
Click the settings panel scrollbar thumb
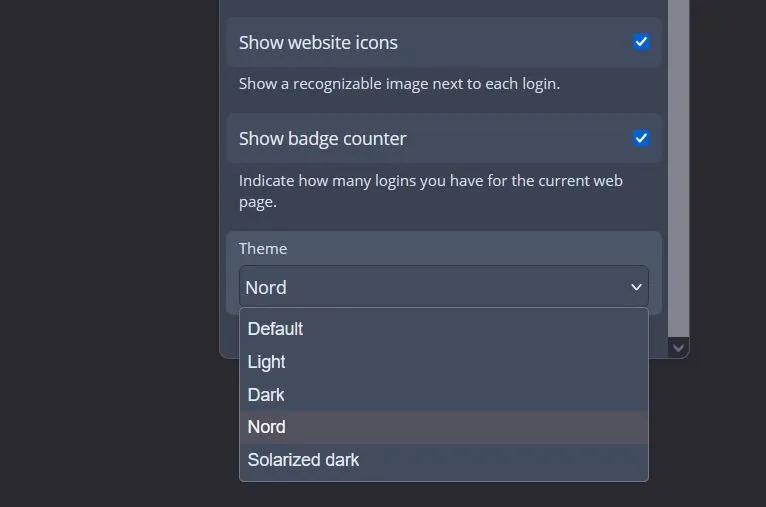click(678, 160)
